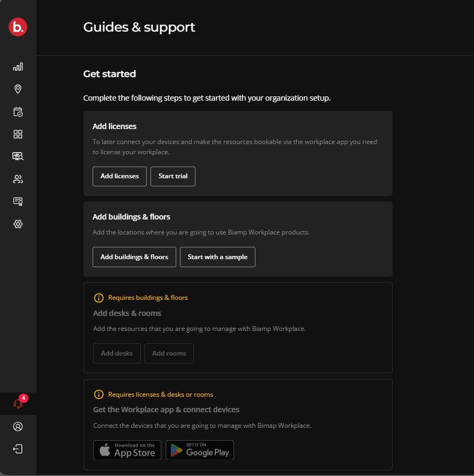Click info icon beside Requires licenses & desks
The width and height of the screenshot is (474, 476).
coord(99,394)
